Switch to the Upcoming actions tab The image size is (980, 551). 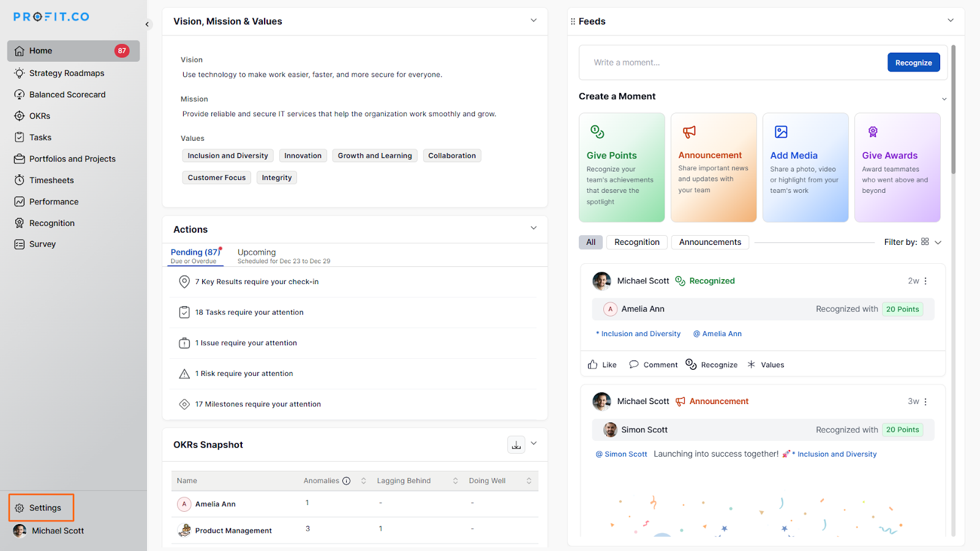coord(284,256)
